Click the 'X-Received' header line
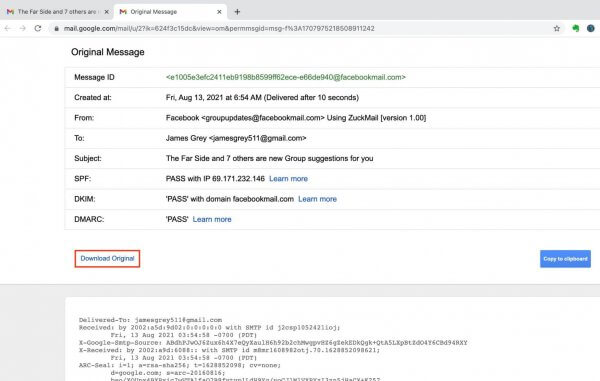600x381 pixels. [x=229, y=350]
